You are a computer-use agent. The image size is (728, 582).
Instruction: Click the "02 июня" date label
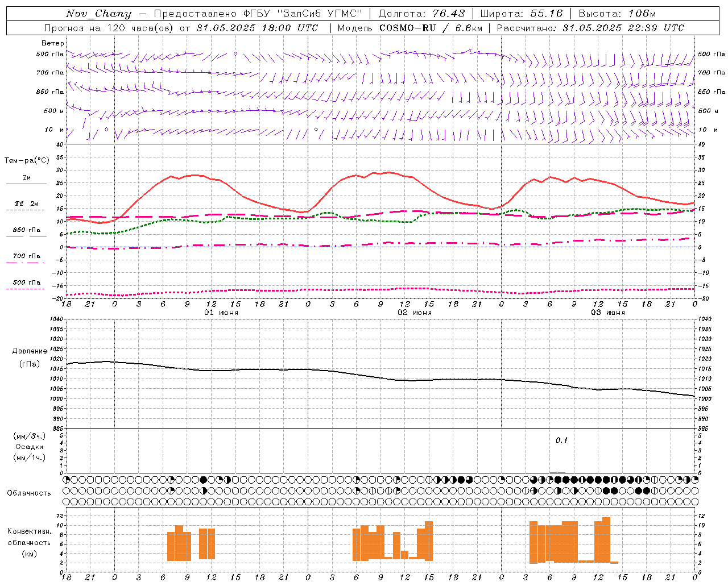[415, 313]
